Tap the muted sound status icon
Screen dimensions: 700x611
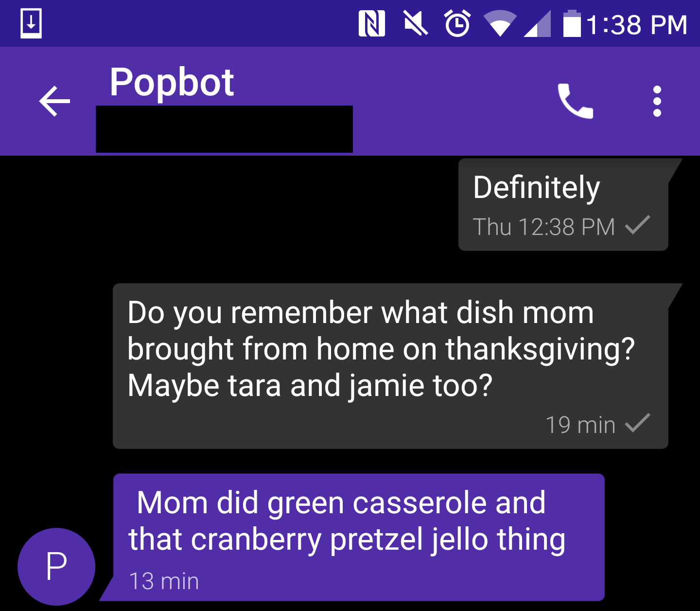416,23
